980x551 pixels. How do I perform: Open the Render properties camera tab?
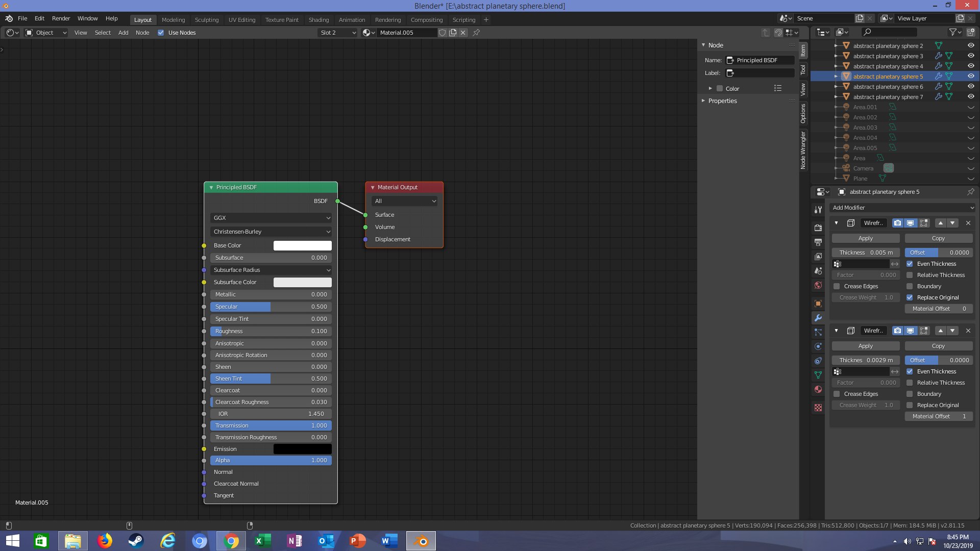[818, 228]
